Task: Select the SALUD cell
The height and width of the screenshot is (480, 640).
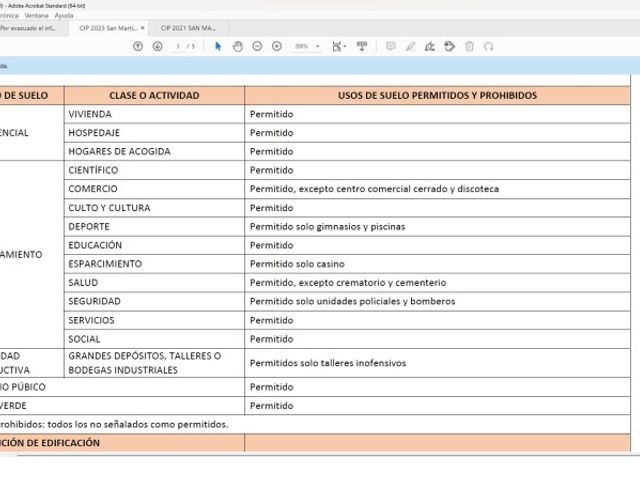Action: [154, 283]
